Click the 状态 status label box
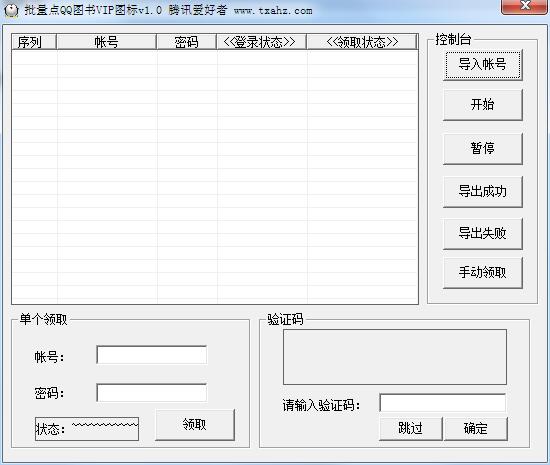The width and height of the screenshot is (550, 465). (x=87, y=429)
